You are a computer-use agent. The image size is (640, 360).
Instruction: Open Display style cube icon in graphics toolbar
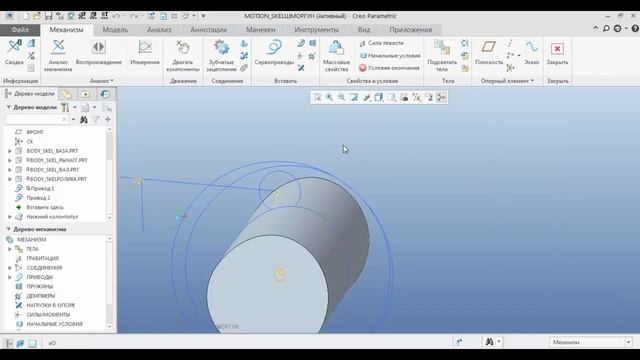click(x=379, y=97)
